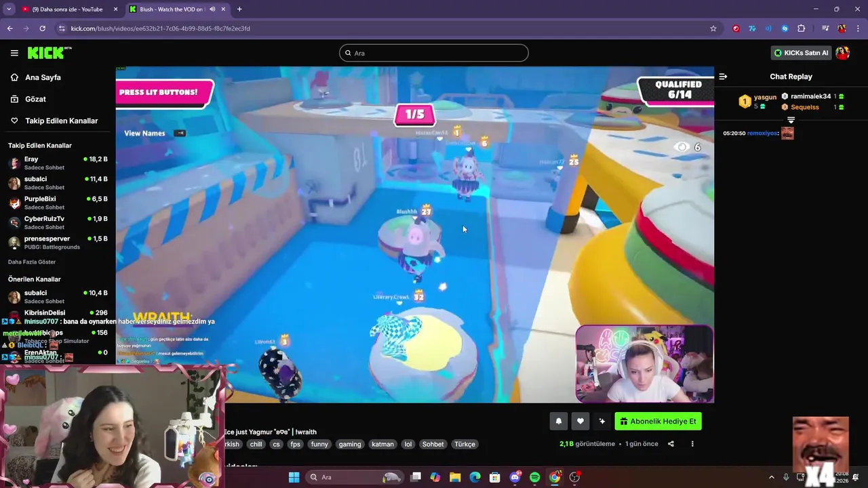Expand list with Daha Fazla Göster
Viewport: 868px width, 488px height.
(x=32, y=262)
